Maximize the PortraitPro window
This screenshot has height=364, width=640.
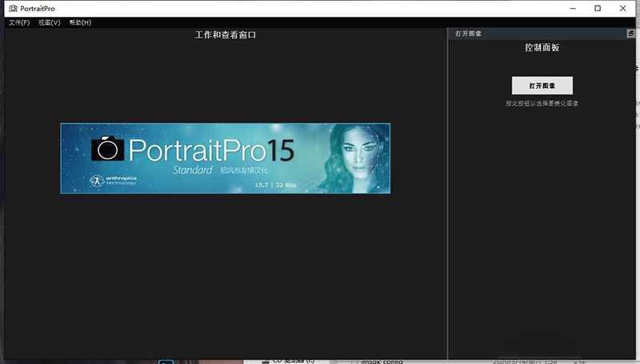click(598, 8)
